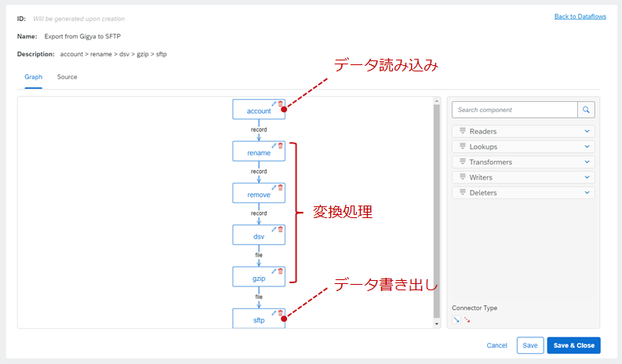This screenshot has height=364, width=622.
Task: Delete the gzip node via trash icon
Action: coord(281,271)
